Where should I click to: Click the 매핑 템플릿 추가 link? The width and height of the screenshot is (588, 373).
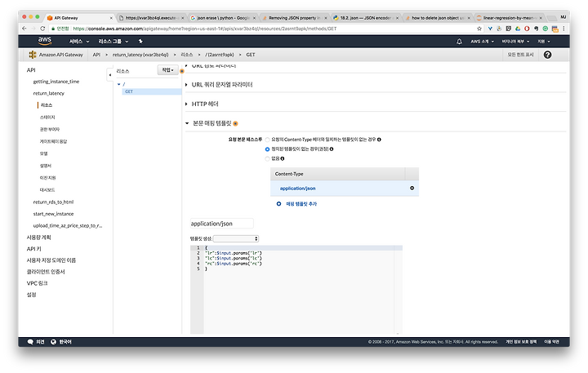tap(301, 204)
